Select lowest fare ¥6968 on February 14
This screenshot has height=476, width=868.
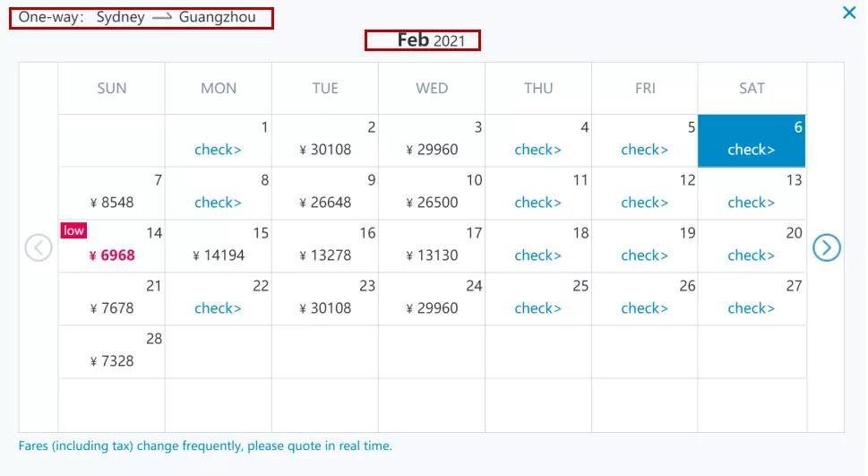(112, 255)
